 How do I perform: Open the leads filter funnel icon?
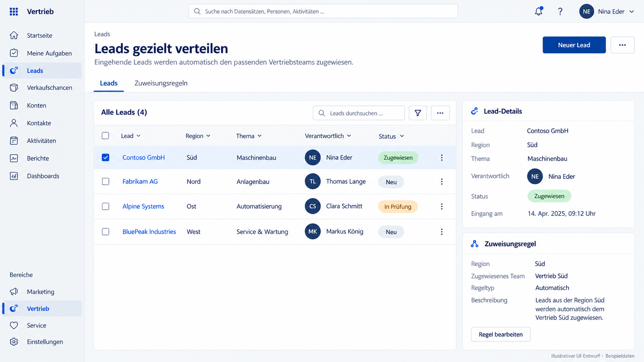coord(418,113)
